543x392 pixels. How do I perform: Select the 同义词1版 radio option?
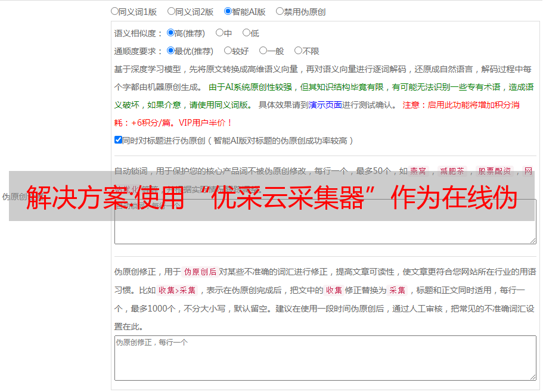(114, 11)
